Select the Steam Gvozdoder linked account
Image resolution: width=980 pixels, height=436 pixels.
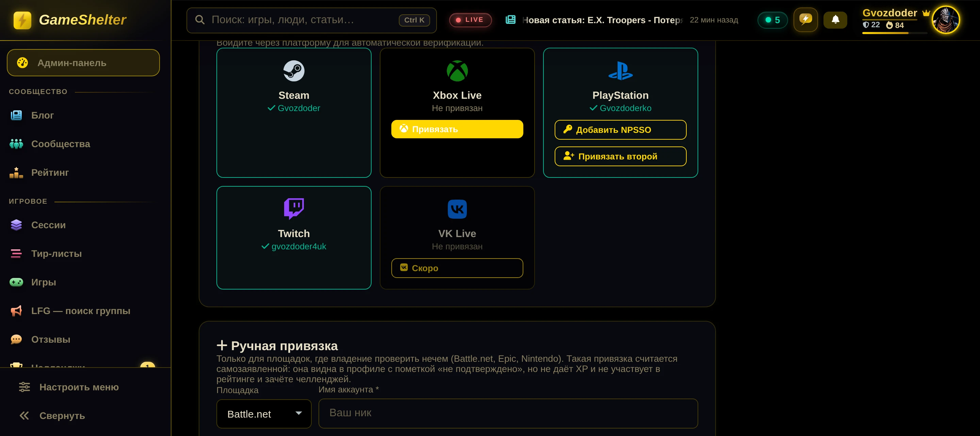294,108
